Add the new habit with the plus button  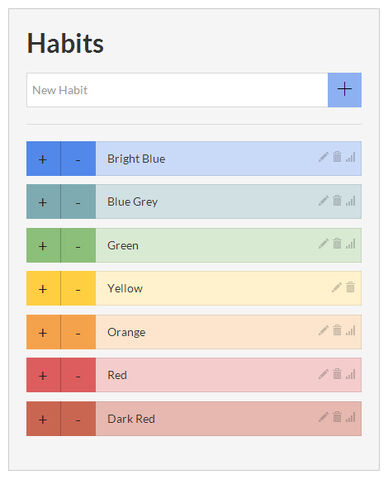[344, 90]
